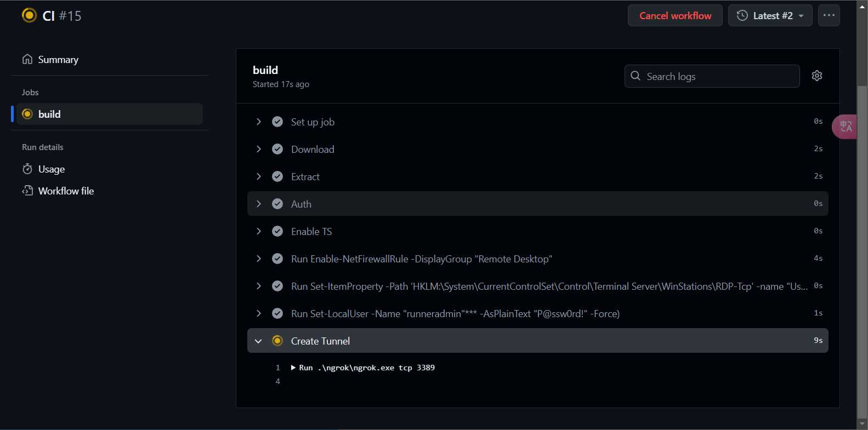Click the Set-LocalUser step checkmark
This screenshot has width=868, height=430.
pos(277,313)
